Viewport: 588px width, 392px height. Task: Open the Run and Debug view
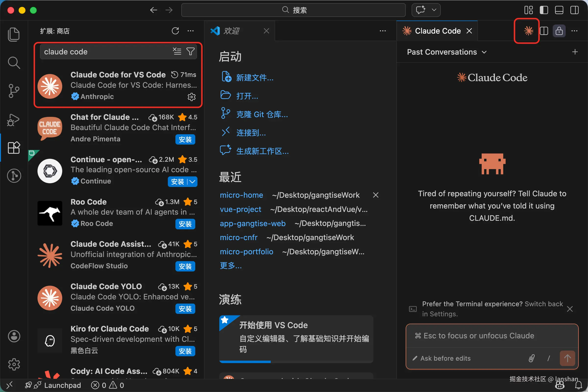tap(14, 120)
